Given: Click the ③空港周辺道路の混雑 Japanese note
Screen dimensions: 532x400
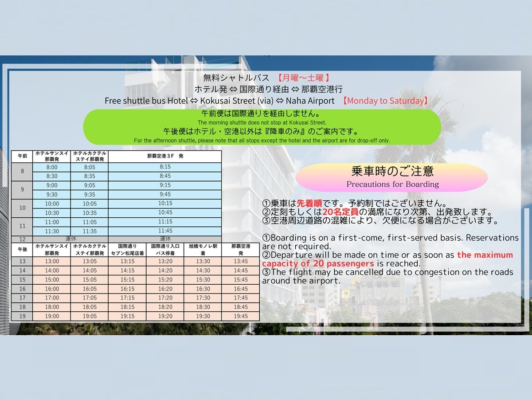Looking at the screenshot, I should [x=380, y=220].
